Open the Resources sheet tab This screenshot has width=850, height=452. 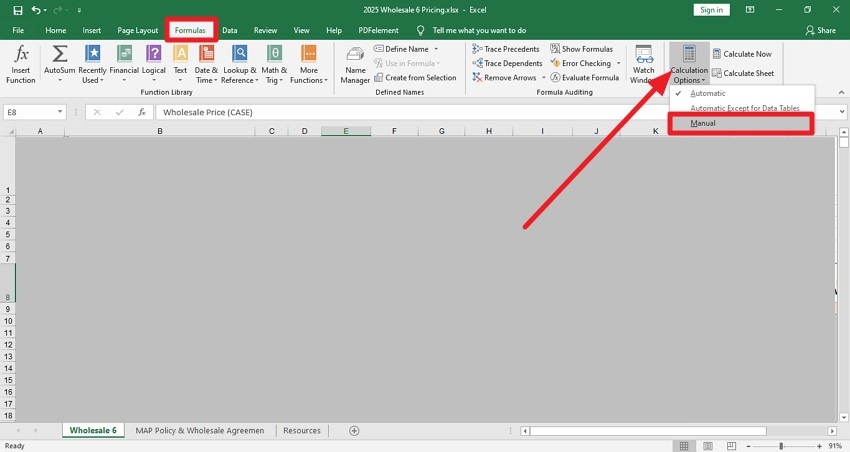point(301,430)
